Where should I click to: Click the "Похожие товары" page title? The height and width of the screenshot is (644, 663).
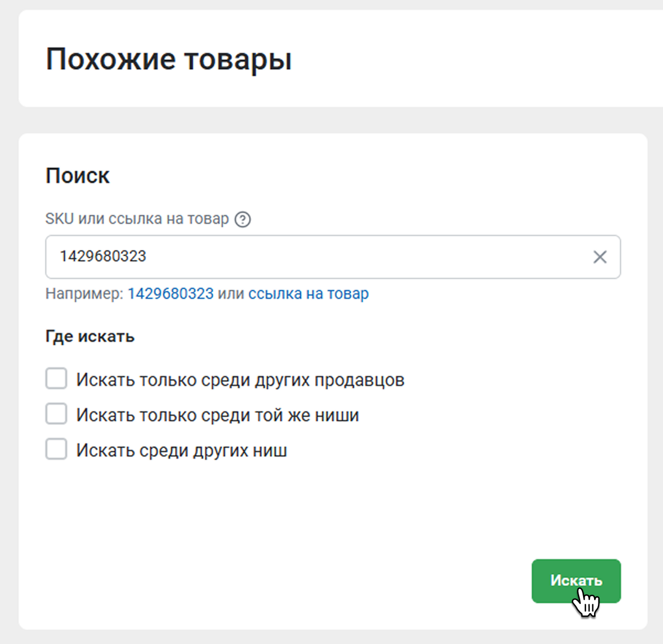pos(169,59)
